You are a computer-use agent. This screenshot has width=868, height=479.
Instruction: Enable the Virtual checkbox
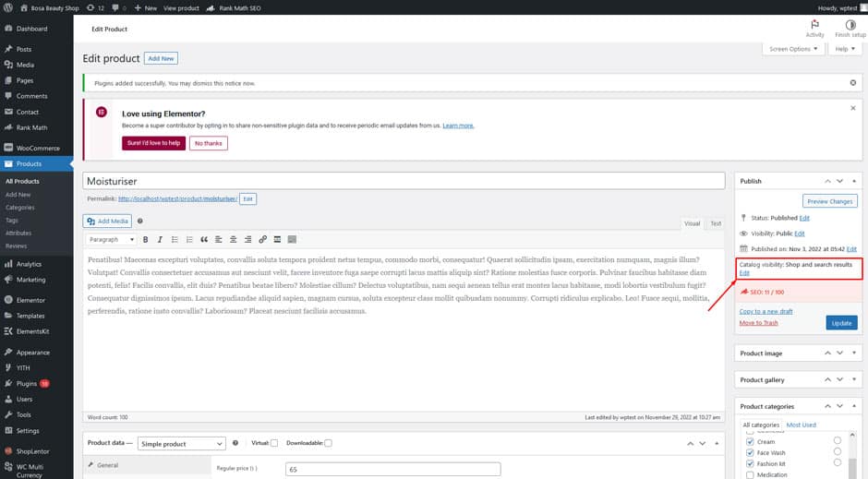274,443
